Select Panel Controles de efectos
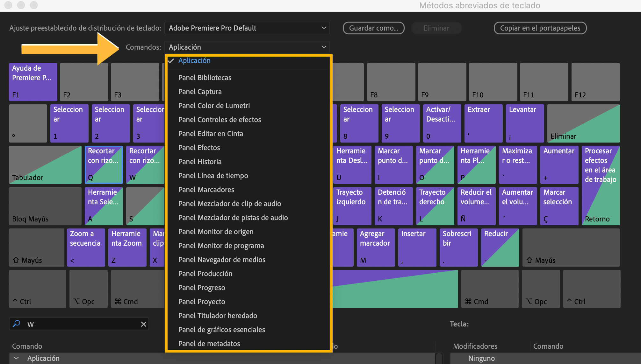This screenshot has height=364, width=641. [220, 120]
